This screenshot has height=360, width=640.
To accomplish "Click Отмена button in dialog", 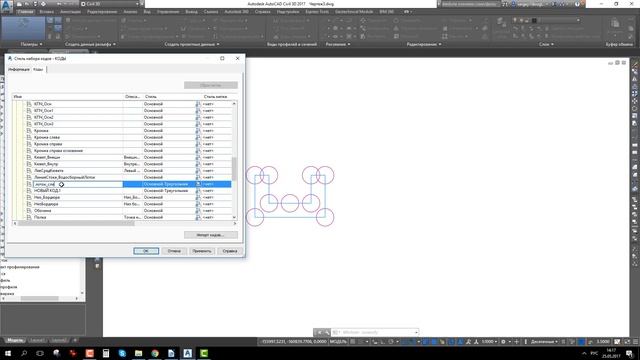I will click(x=174, y=251).
